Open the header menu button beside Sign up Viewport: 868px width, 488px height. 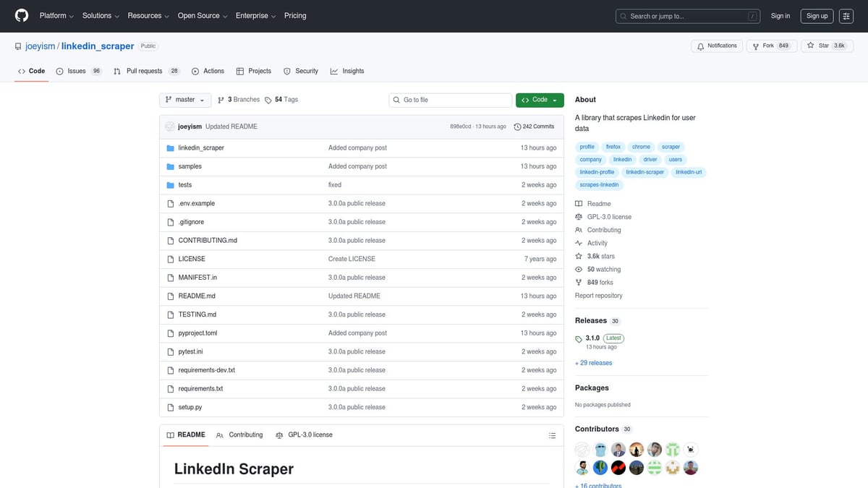846,16
